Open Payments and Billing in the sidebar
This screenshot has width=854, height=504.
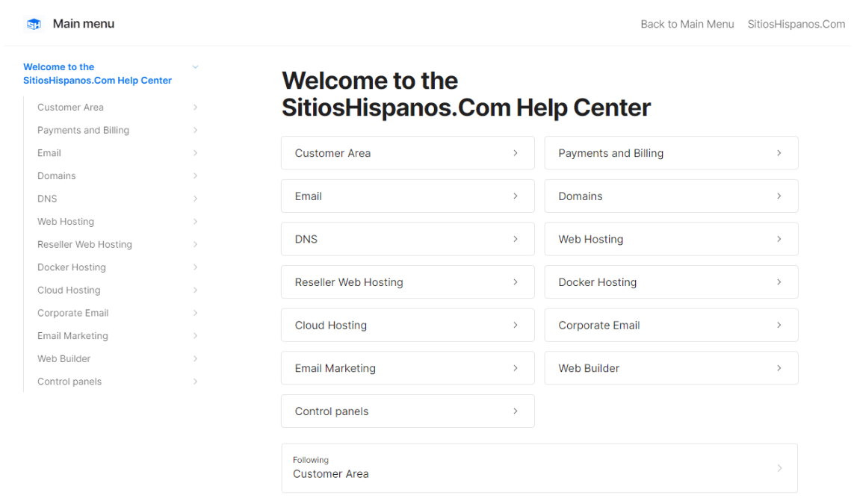click(x=84, y=130)
